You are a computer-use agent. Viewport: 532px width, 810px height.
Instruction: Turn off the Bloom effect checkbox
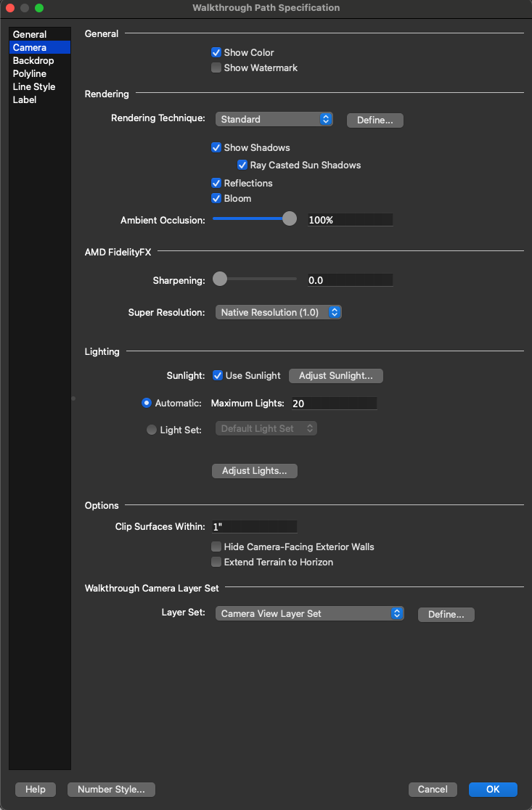pyautogui.click(x=216, y=198)
